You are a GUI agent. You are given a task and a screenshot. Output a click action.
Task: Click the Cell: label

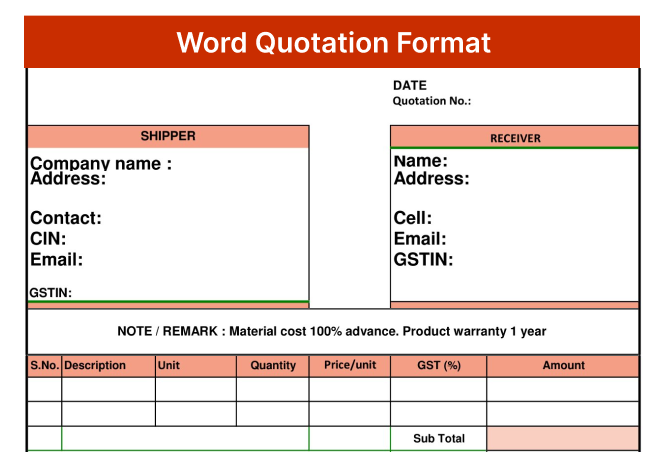412,218
